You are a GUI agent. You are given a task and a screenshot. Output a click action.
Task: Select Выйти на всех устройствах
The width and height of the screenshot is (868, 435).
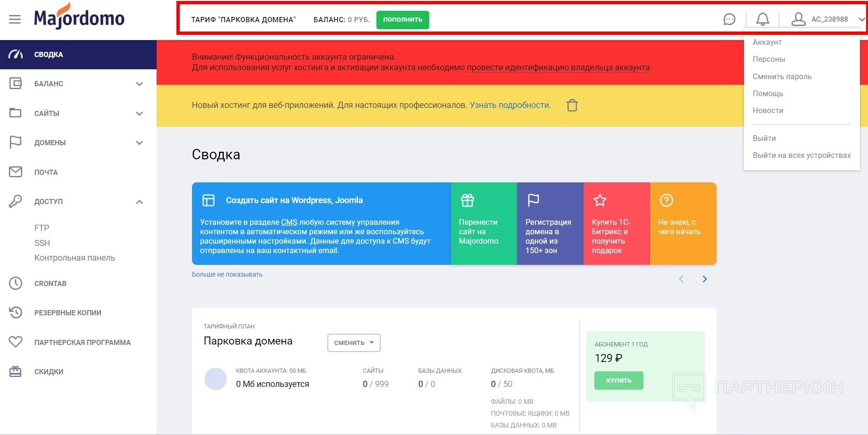(x=802, y=155)
